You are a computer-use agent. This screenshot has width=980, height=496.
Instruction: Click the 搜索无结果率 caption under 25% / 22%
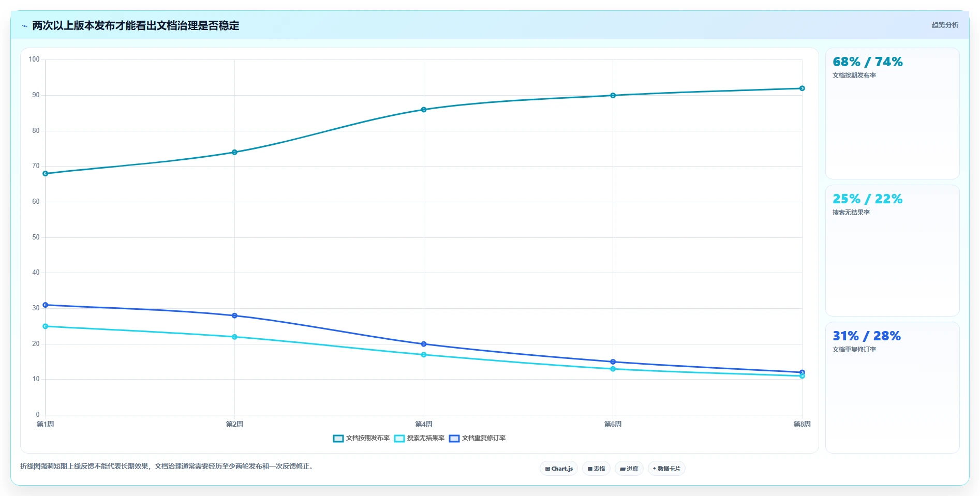click(x=851, y=213)
